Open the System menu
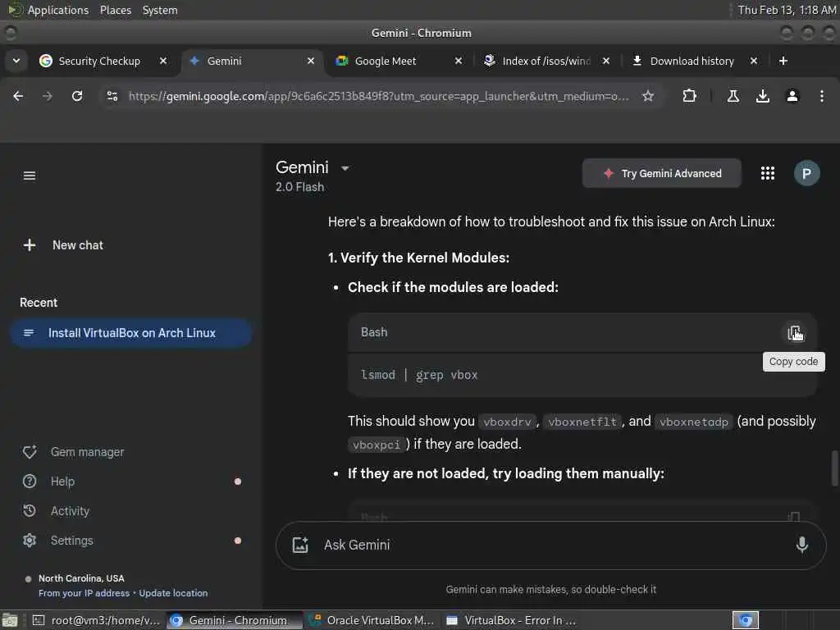840x630 pixels. pyautogui.click(x=160, y=10)
